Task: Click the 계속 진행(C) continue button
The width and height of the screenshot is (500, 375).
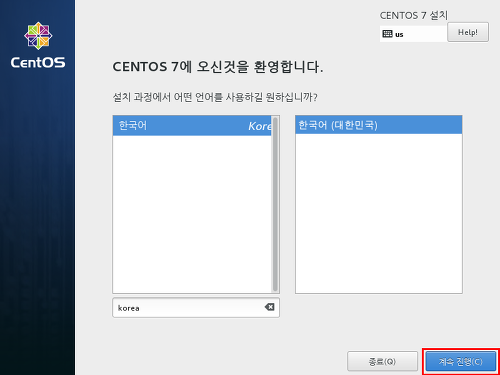Action: click(x=461, y=361)
